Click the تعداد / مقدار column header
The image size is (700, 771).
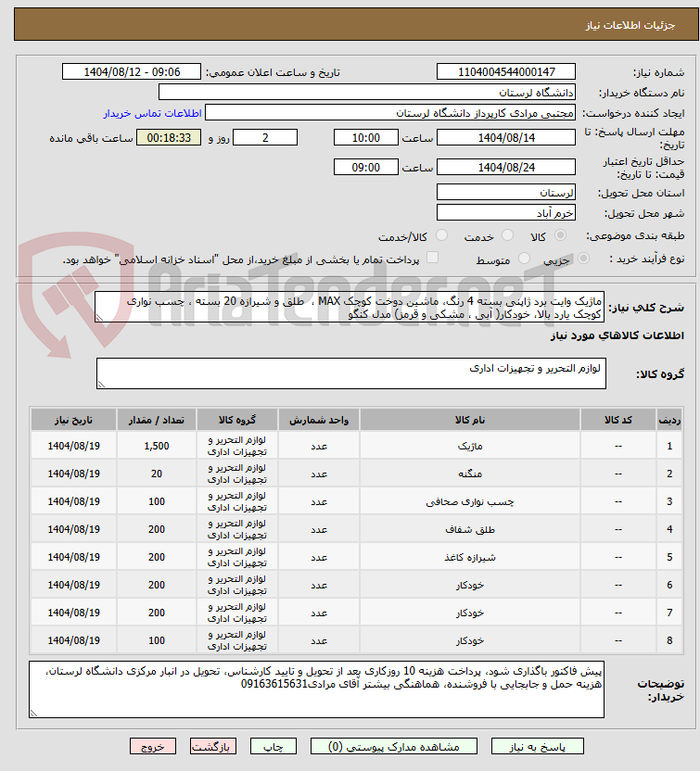[157, 420]
